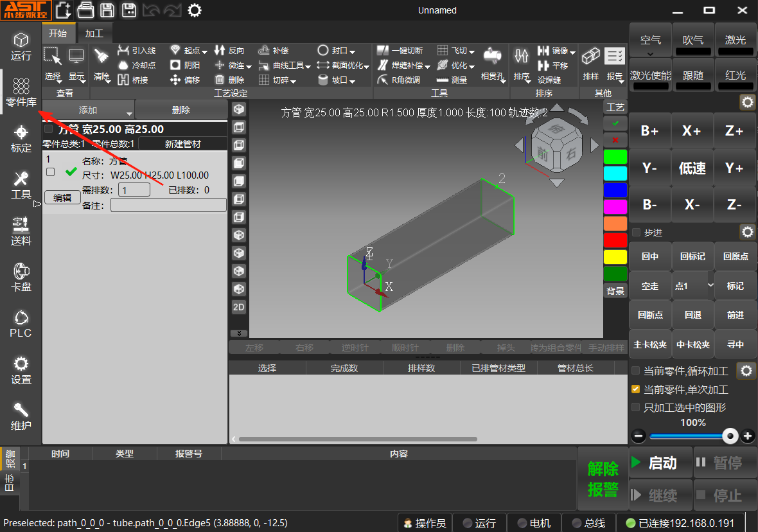Switch view to 2D mode
This screenshot has height=532, width=758.
point(239,307)
